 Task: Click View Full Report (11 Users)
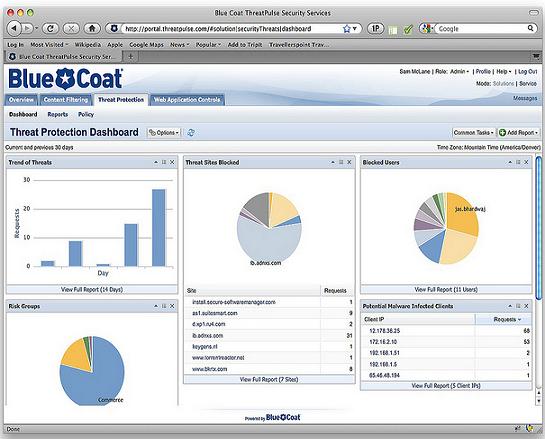446,290
